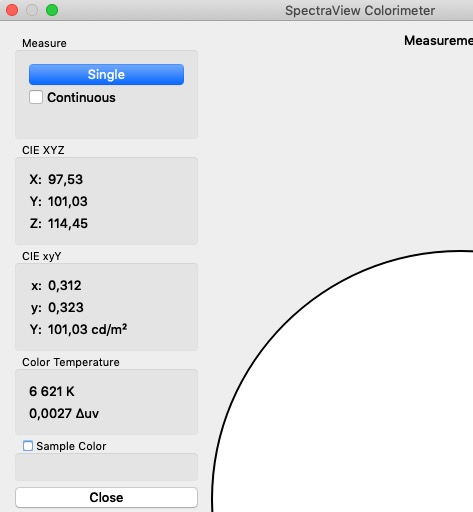Screen dimensions: 473x512
Task: Select the X value 97,53
Action: point(65,179)
